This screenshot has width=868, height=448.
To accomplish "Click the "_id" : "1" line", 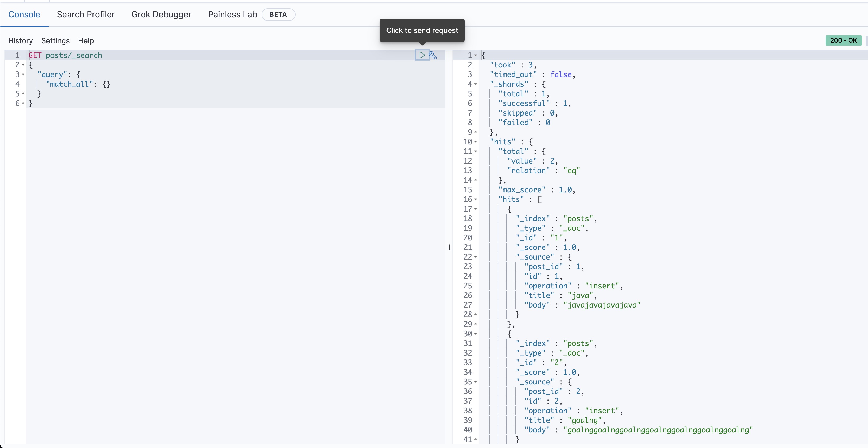I will [x=541, y=238].
